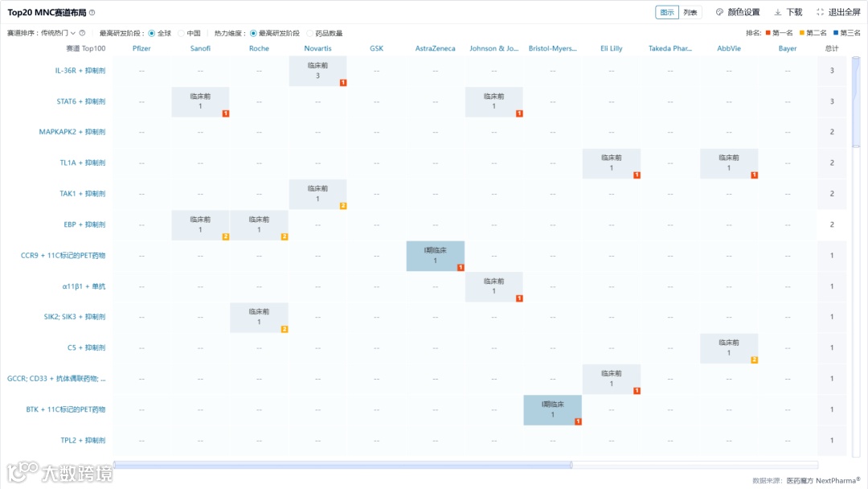Click the vertical scrollbar on the right
868x489 pixels.
pyautogui.click(x=856, y=101)
